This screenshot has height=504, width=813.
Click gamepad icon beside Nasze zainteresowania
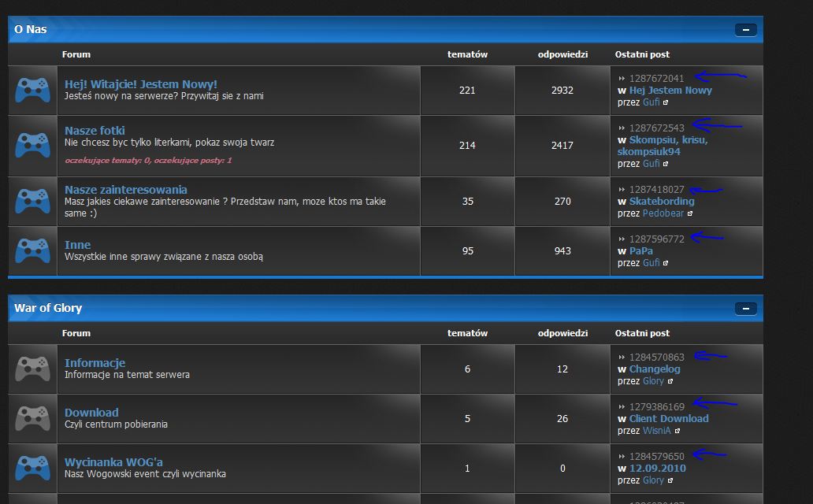click(x=32, y=201)
